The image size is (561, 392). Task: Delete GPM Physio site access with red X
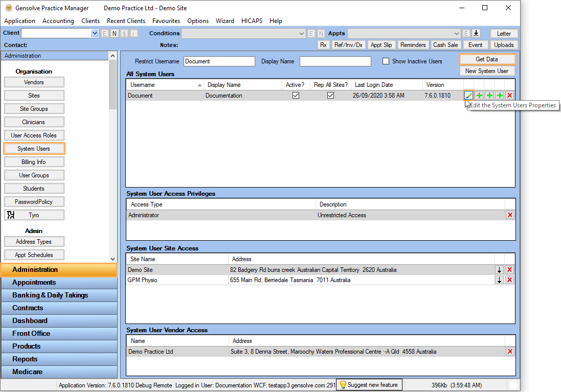tap(509, 280)
